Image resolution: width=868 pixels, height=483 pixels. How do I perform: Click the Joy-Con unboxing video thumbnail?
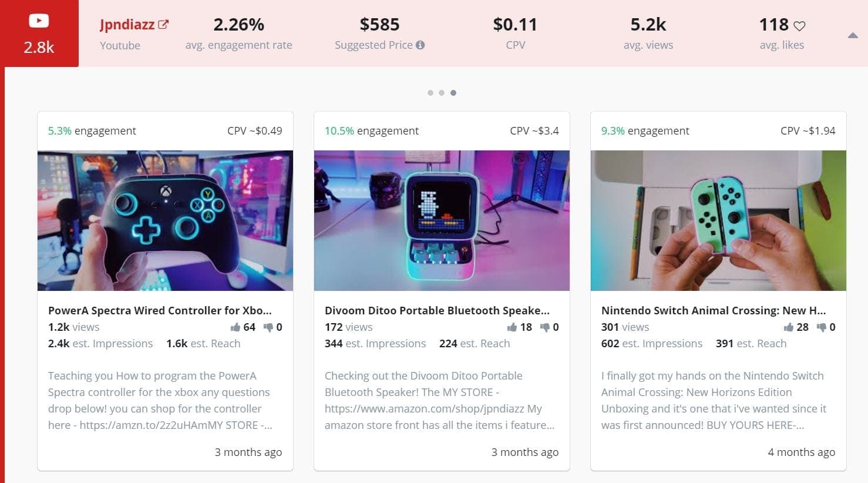(718, 221)
